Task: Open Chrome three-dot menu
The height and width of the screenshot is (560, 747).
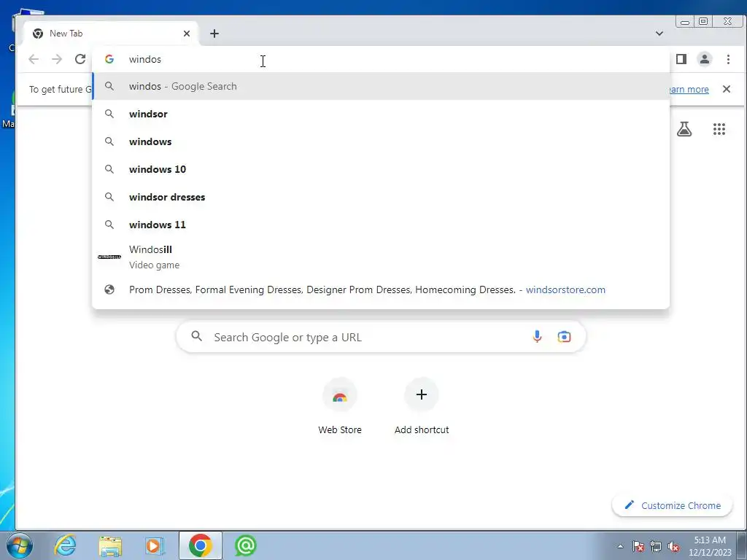Action: [728, 59]
